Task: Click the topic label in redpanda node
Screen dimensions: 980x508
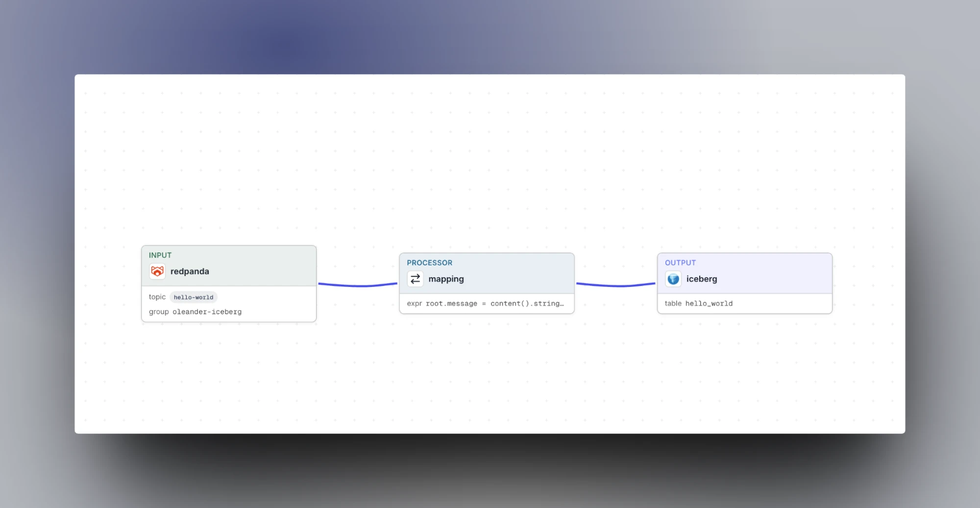Action: point(157,297)
